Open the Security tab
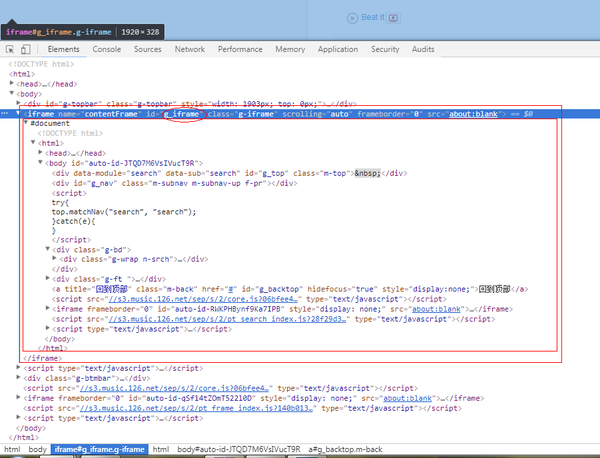 pos(385,49)
